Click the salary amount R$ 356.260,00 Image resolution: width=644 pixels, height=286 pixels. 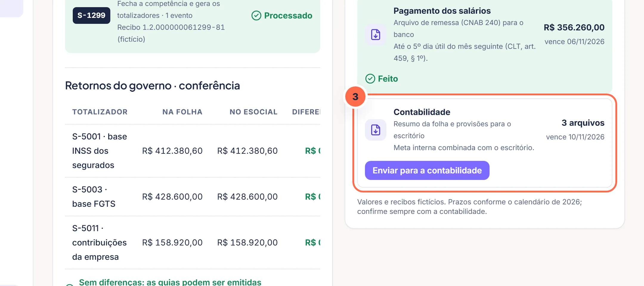coord(574,27)
